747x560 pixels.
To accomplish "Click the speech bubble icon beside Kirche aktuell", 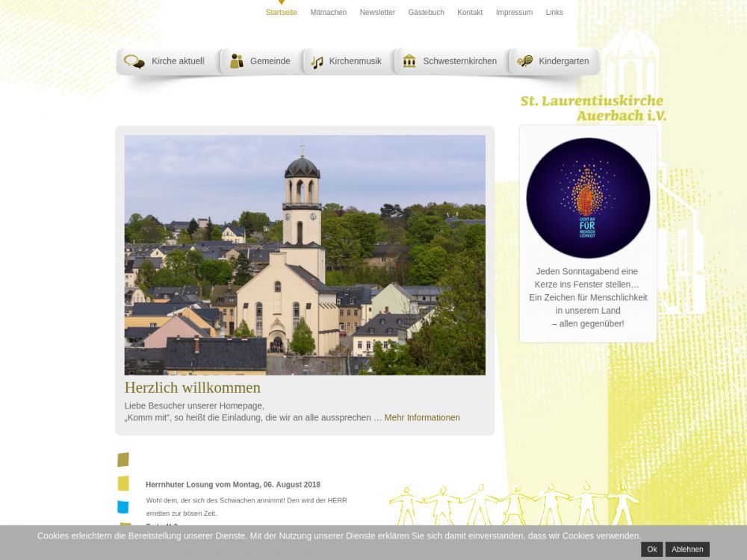I will [134, 61].
